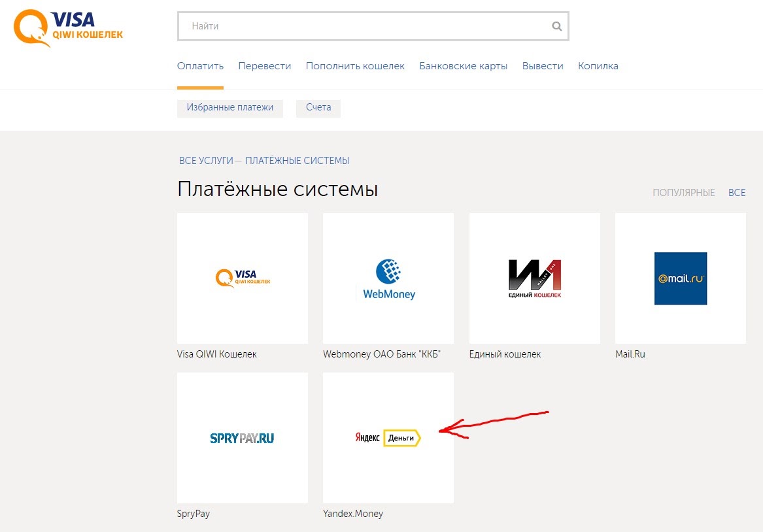Open the Вывести tab
763x532 pixels.
click(543, 66)
